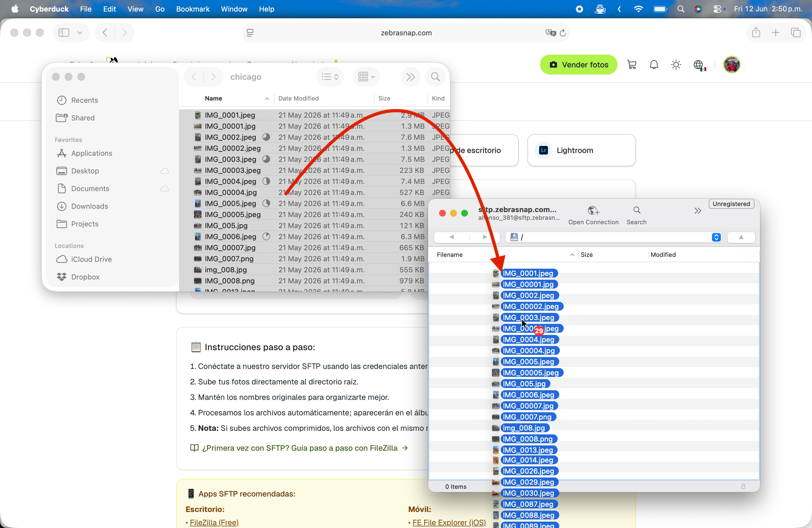Sort Cyberduck list by Filename column
Image resolution: width=812 pixels, height=528 pixels.
click(450, 255)
